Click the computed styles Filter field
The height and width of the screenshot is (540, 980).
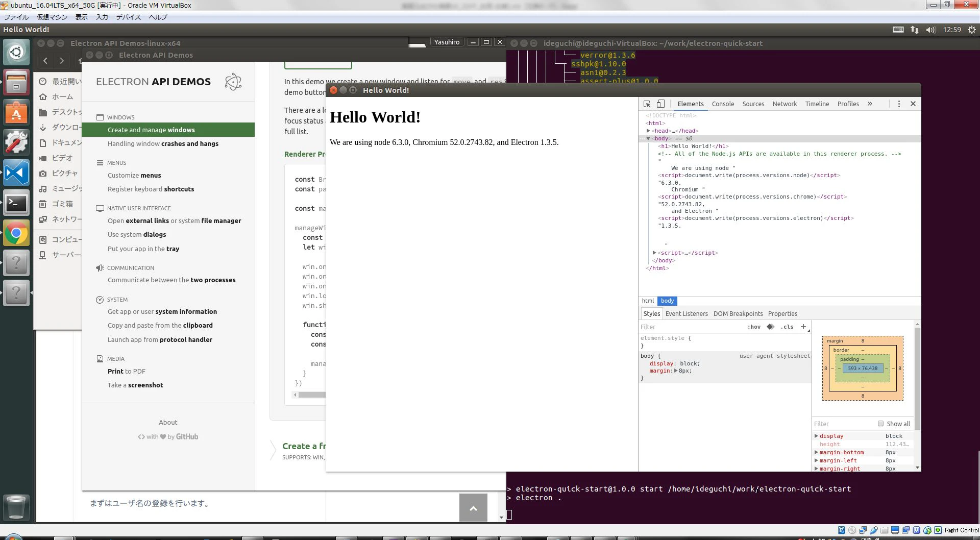[842, 424]
